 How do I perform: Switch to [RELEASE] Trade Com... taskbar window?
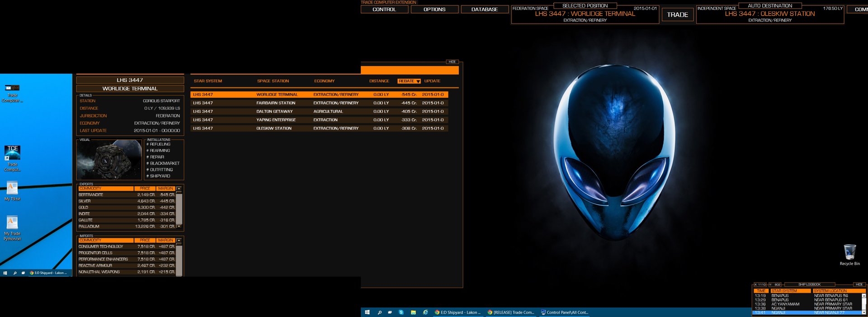(511, 312)
